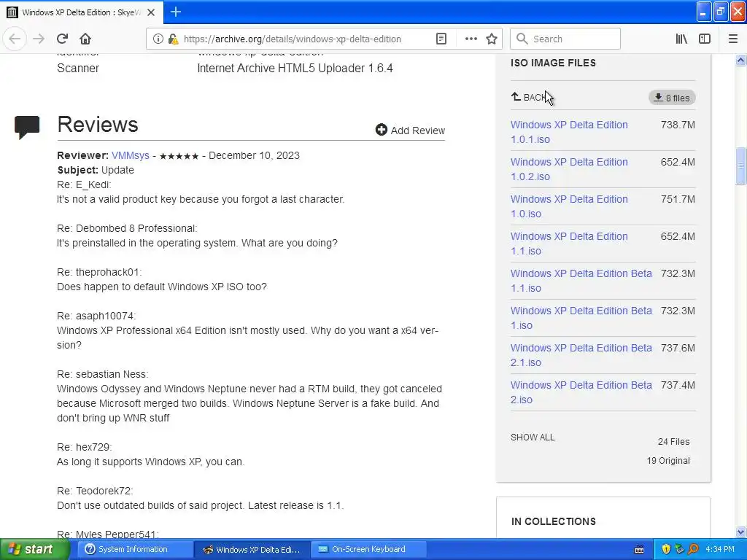Click the page scrollbar up arrow
Image resolution: width=747 pixels, height=560 pixels.
[x=740, y=60]
